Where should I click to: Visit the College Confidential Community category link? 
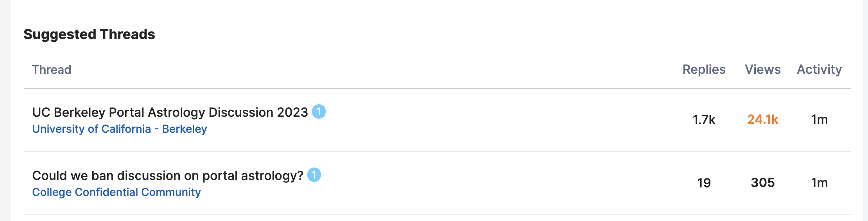(x=117, y=192)
